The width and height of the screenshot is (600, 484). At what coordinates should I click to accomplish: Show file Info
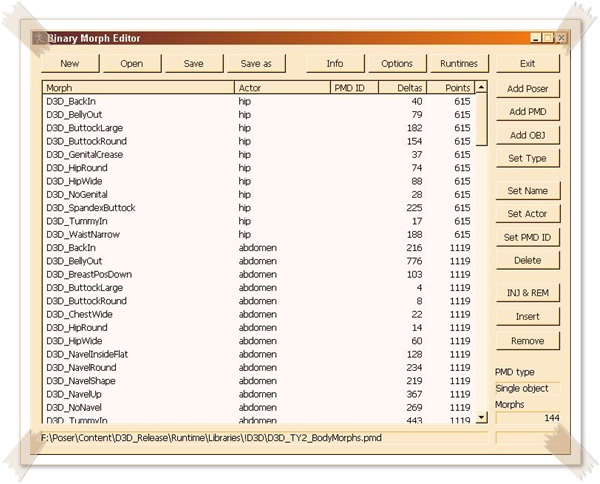click(x=335, y=64)
